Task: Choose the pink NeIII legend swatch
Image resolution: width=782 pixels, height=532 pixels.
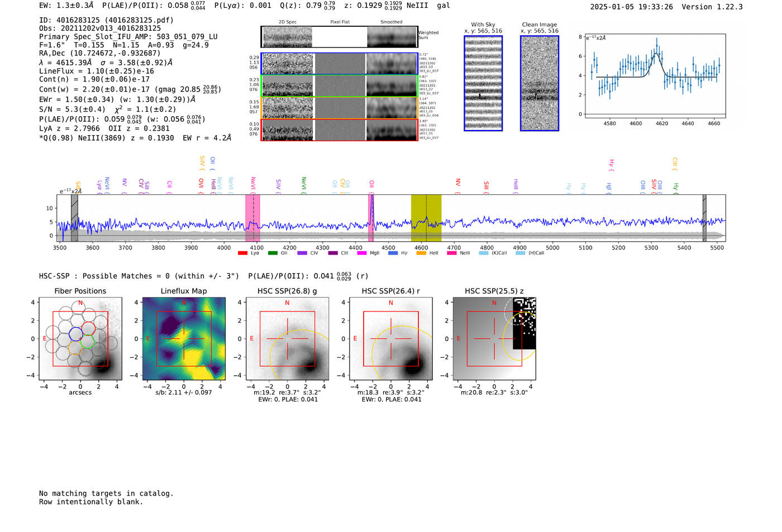Action: click(452, 253)
